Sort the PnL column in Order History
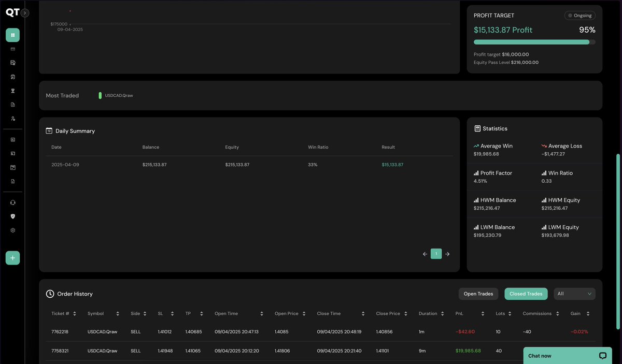622x364 pixels. pyautogui.click(x=482, y=313)
